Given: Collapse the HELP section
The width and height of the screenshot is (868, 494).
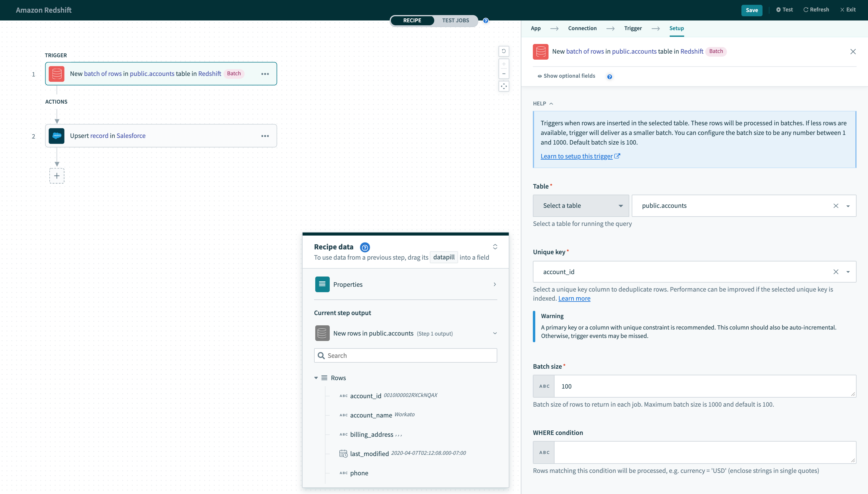Looking at the screenshot, I should click(543, 104).
